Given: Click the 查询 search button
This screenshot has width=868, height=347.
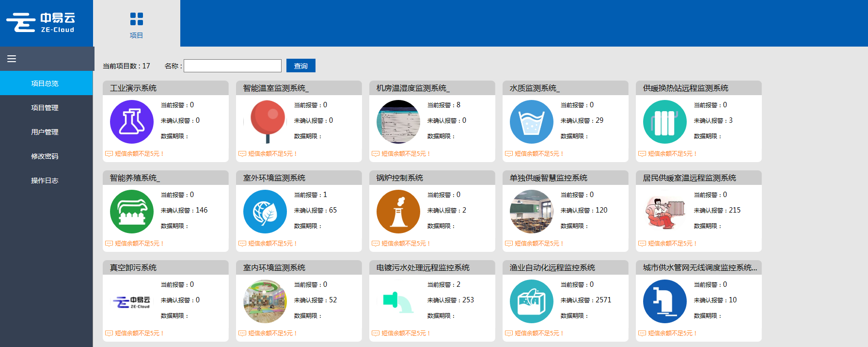Looking at the screenshot, I should click(x=300, y=66).
